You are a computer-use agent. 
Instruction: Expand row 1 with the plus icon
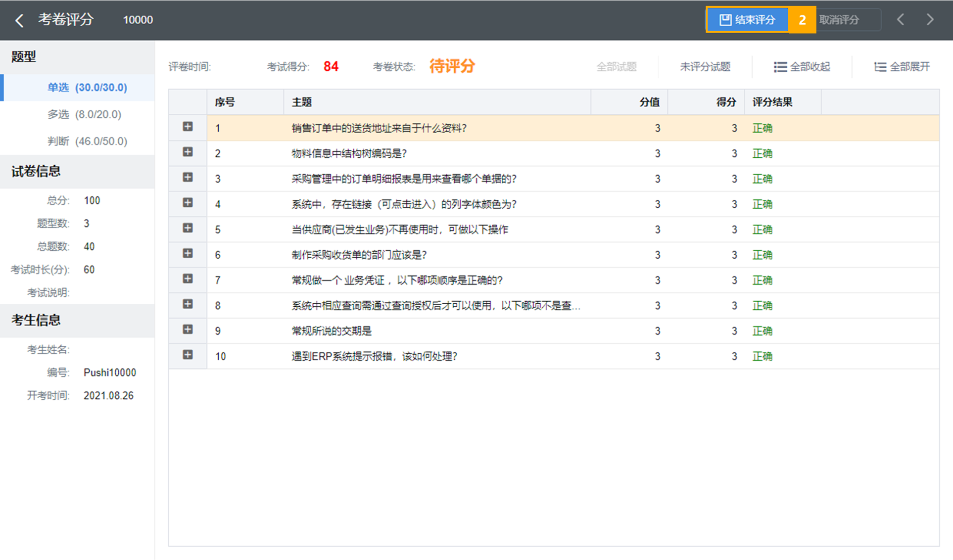pos(188,127)
